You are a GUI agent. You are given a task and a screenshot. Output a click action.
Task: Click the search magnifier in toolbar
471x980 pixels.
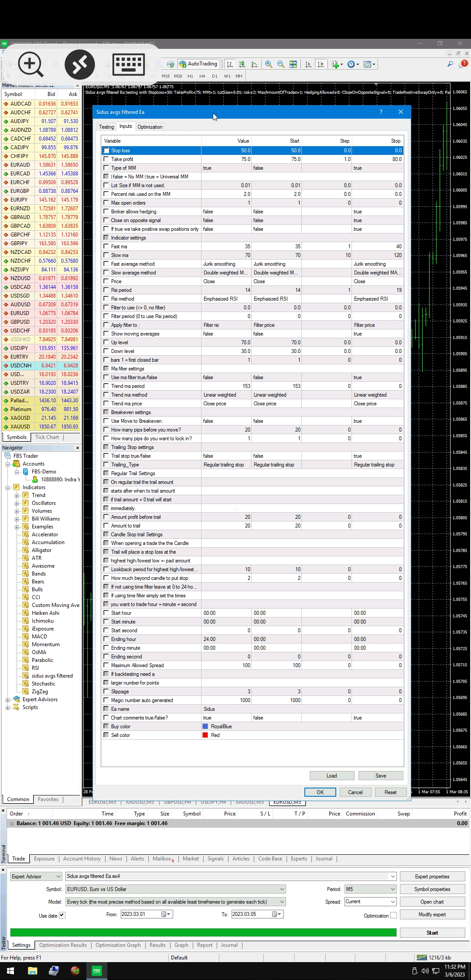450,64
